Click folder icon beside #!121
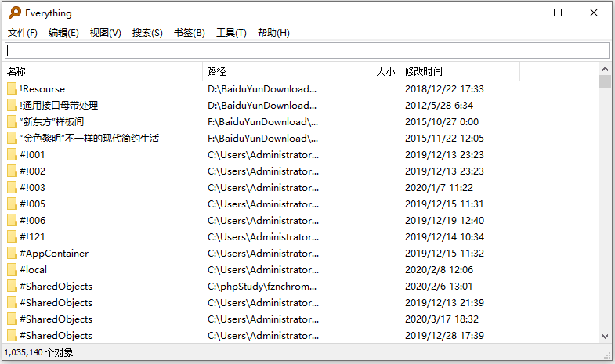 pyautogui.click(x=12, y=237)
